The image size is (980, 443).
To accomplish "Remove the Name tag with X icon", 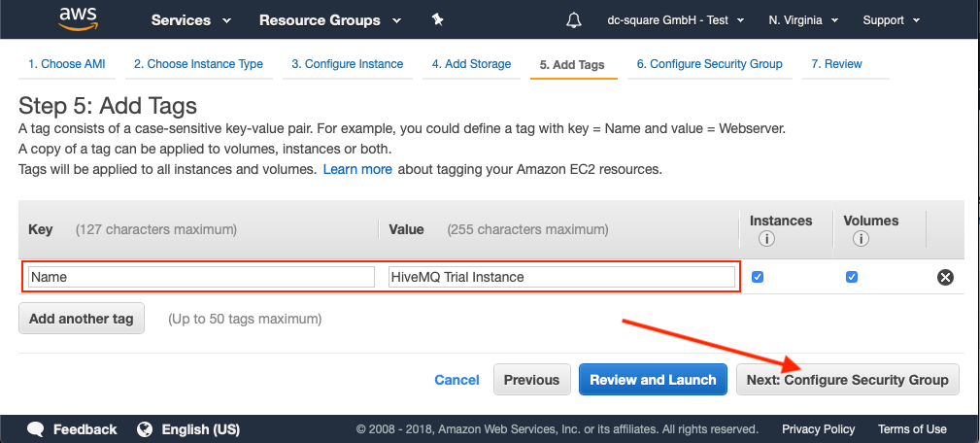I will point(945,277).
